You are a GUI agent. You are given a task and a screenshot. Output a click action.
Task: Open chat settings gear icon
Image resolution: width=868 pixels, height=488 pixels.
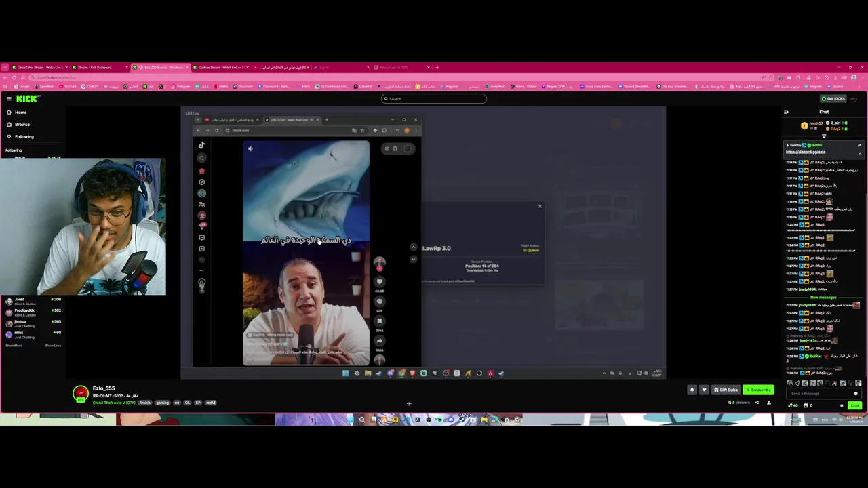pos(842,405)
